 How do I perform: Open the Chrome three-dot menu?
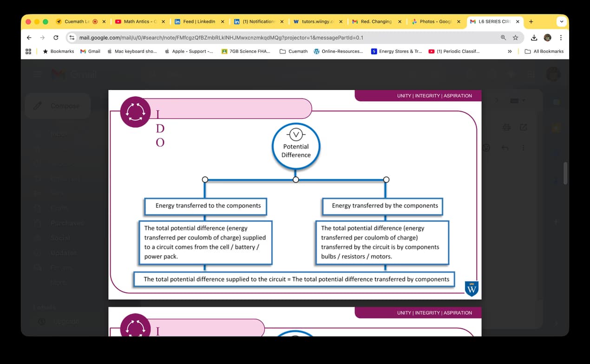[x=561, y=38]
